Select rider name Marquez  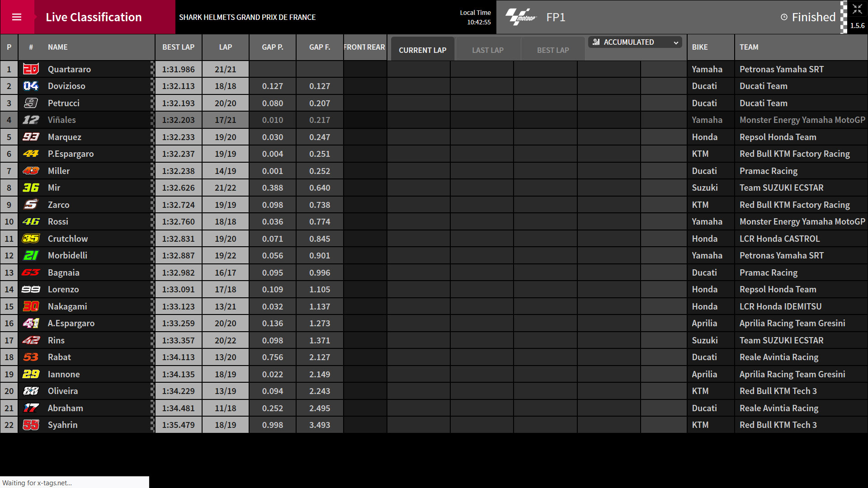[65, 137]
